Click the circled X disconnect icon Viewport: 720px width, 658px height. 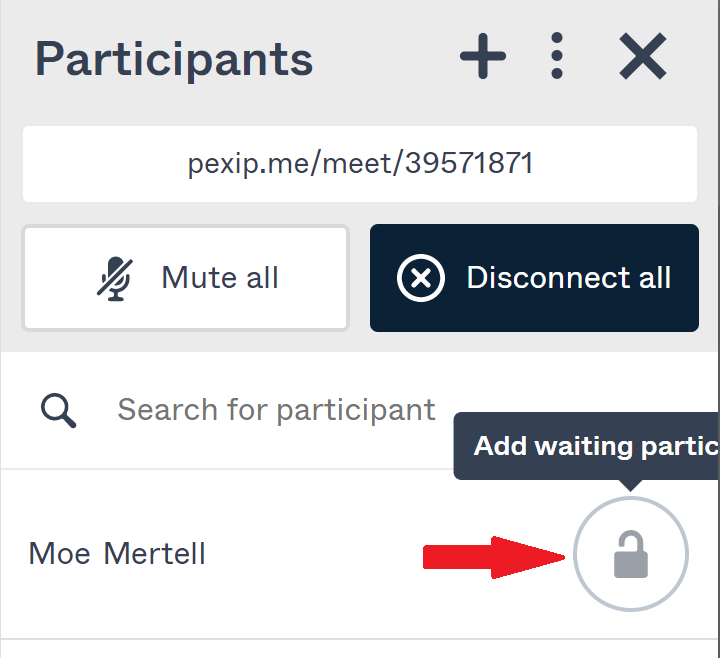tap(421, 278)
